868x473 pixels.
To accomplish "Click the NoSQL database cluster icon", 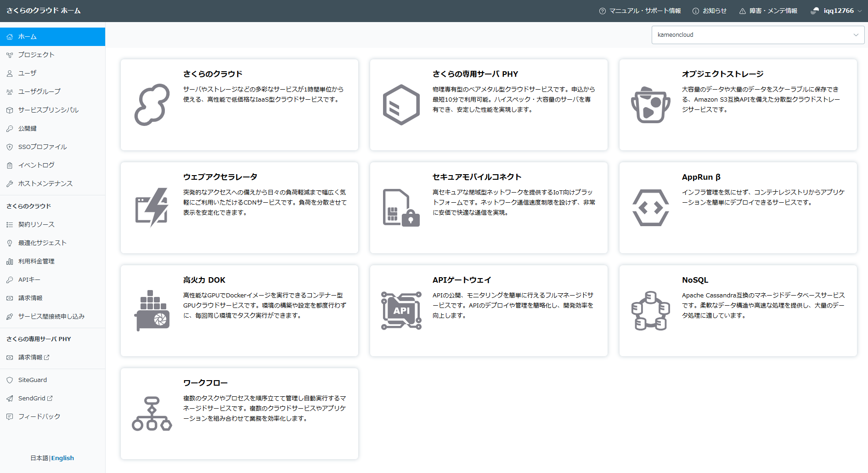I will coord(651,311).
